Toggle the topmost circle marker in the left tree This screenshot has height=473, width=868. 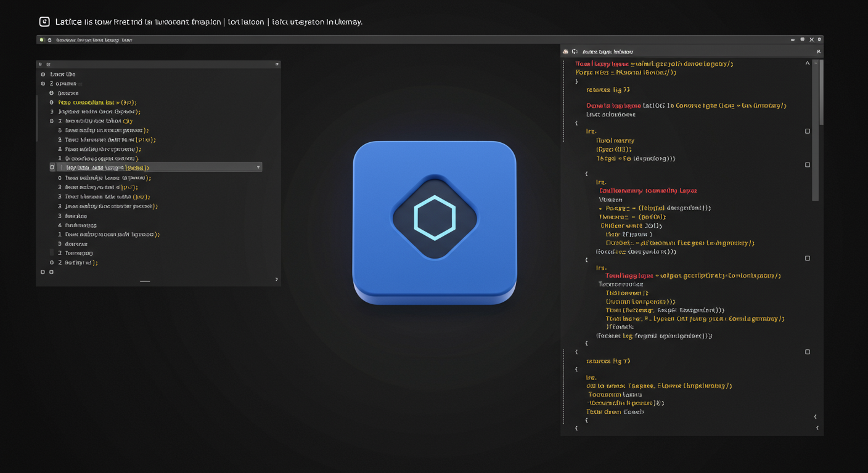[43, 75]
